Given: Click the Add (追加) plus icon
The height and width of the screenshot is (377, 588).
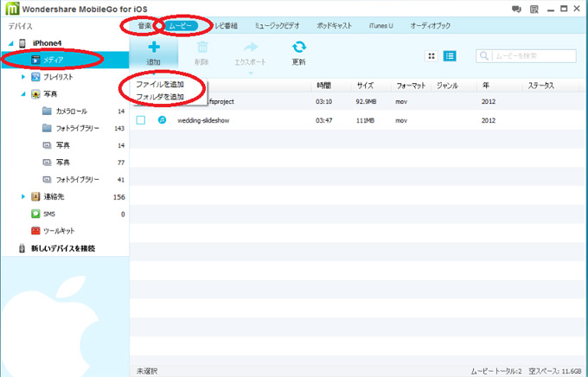Looking at the screenshot, I should tap(154, 48).
